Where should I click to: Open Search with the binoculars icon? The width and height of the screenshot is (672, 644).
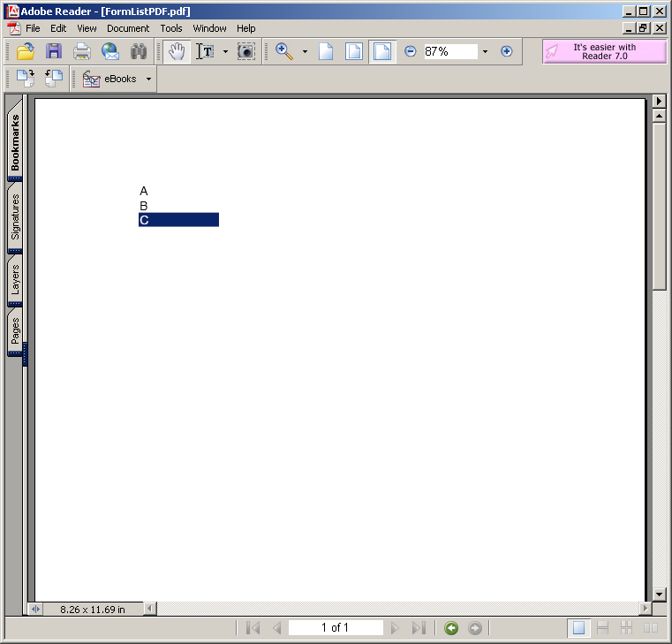click(x=139, y=51)
